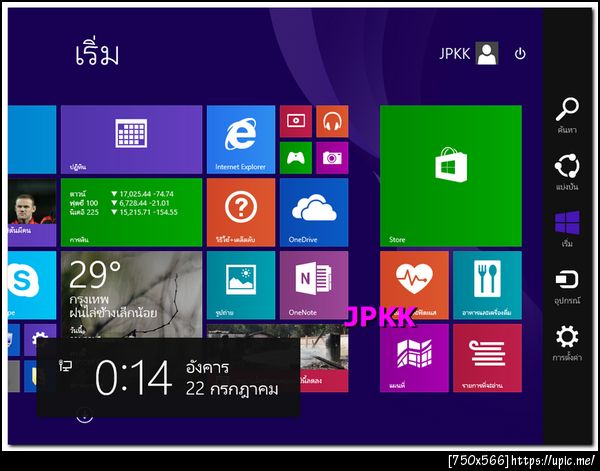600x471 pixels.
Task: Open the Health and Fitness heart tile
Action: coord(414,285)
